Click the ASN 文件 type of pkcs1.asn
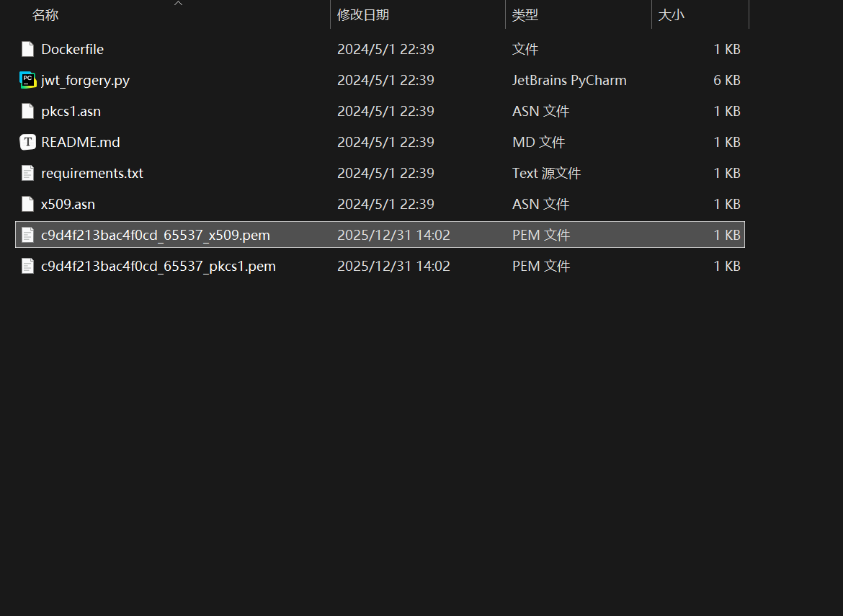Image resolution: width=843 pixels, height=616 pixels. click(x=541, y=111)
